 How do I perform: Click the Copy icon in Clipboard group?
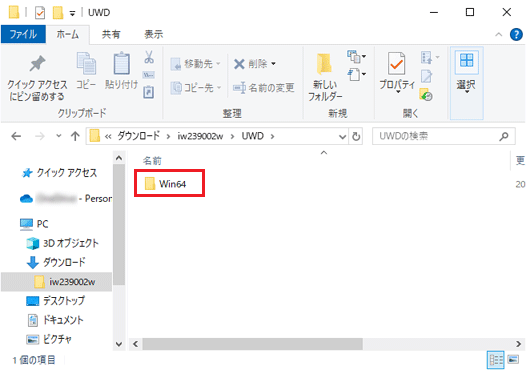click(86, 70)
